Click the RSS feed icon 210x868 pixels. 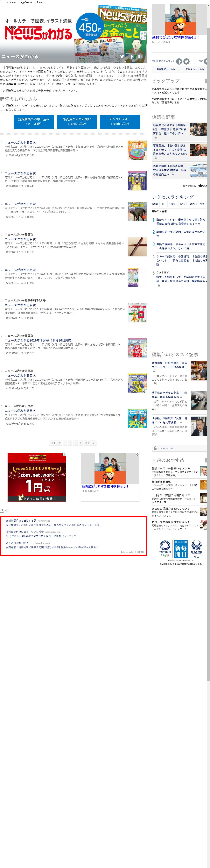[x=206, y=61]
